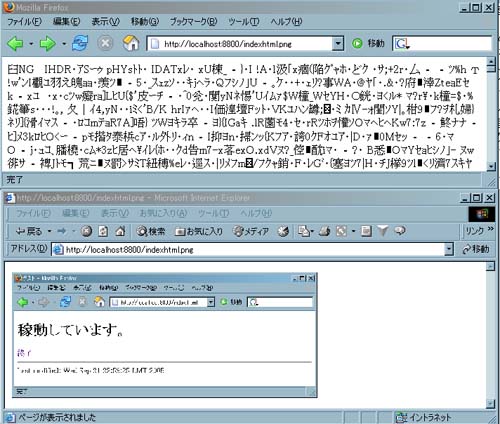The height and width of the screenshot is (424, 500).
Task: Open Internet Explorer メディア toolbar button
Action: click(x=251, y=231)
